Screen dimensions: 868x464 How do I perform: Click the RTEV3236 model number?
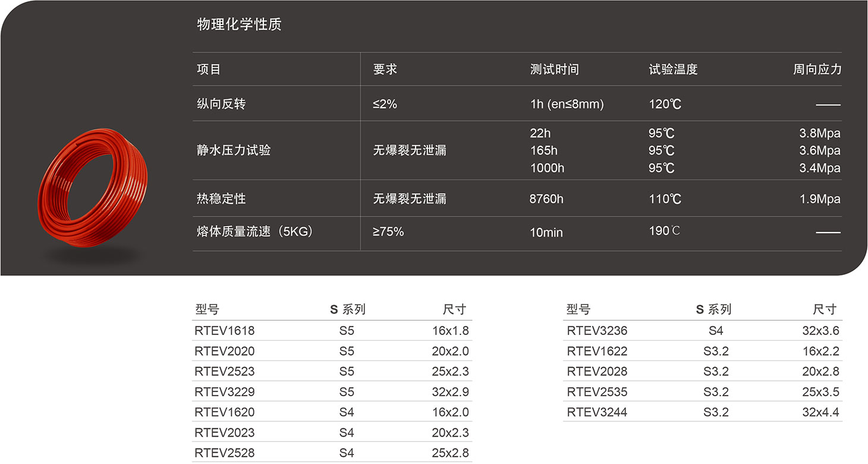(x=597, y=331)
